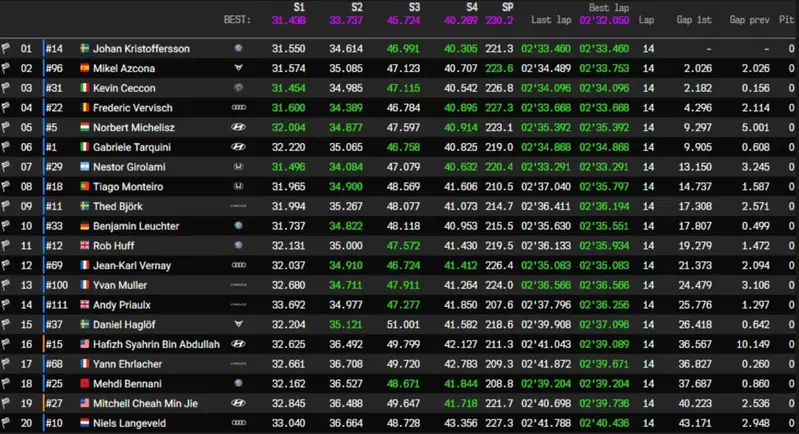Viewport: 799px width, 434px height.
Task: Click the chequered flag icon for position 07
Action: 6,167
